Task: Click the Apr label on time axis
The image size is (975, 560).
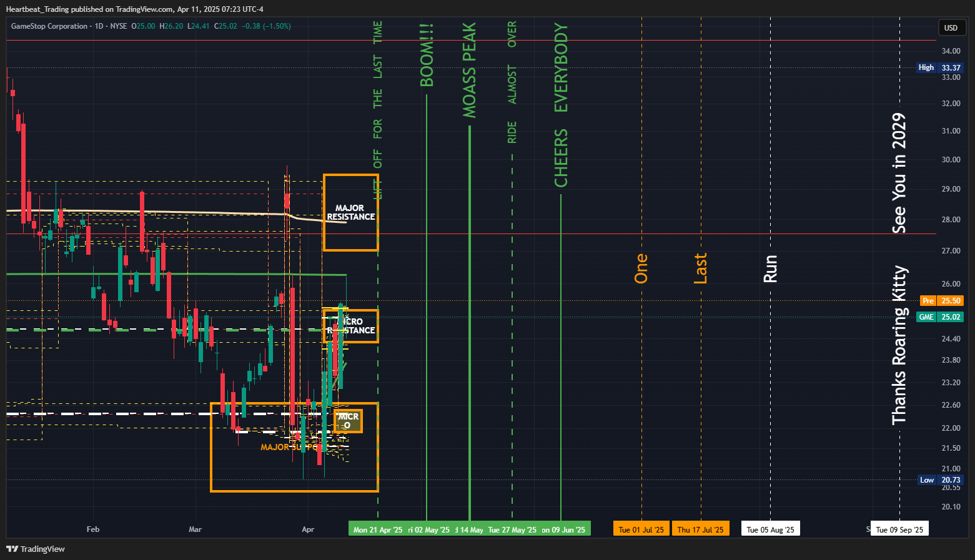Action: (308, 529)
